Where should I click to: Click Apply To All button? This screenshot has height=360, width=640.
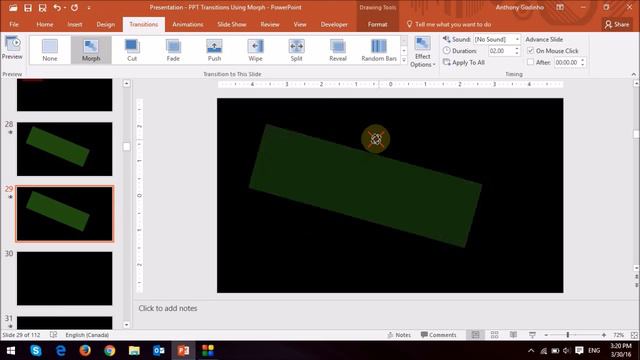click(x=464, y=62)
